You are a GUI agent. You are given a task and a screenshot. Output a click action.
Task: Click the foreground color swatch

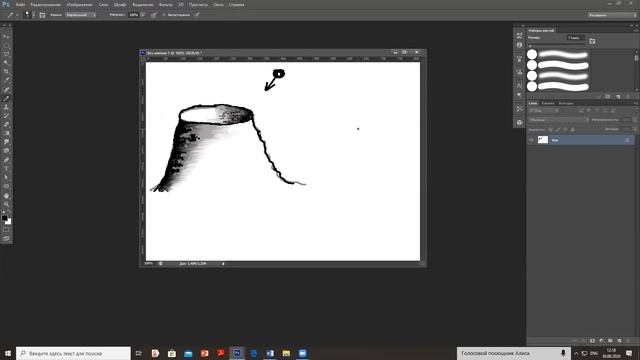click(x=4, y=218)
